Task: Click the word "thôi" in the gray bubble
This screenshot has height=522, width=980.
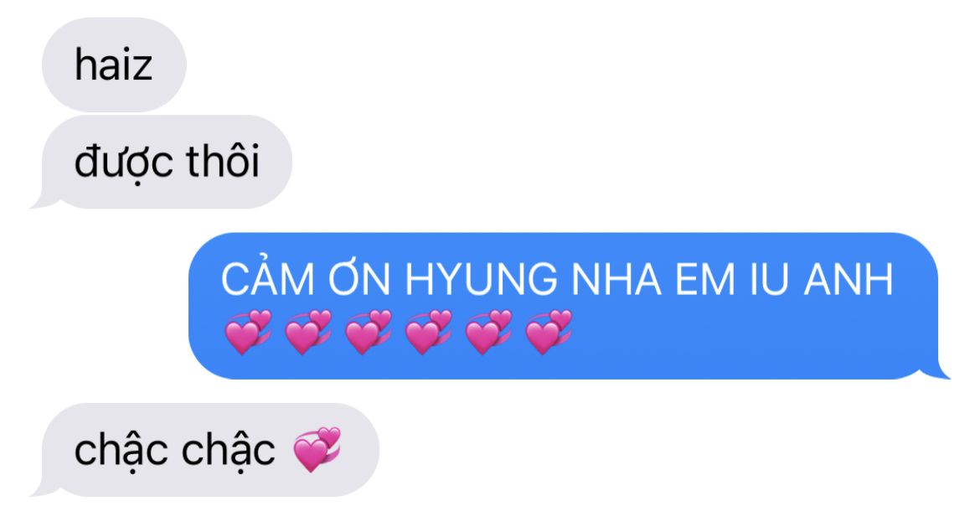Action: coord(223,161)
